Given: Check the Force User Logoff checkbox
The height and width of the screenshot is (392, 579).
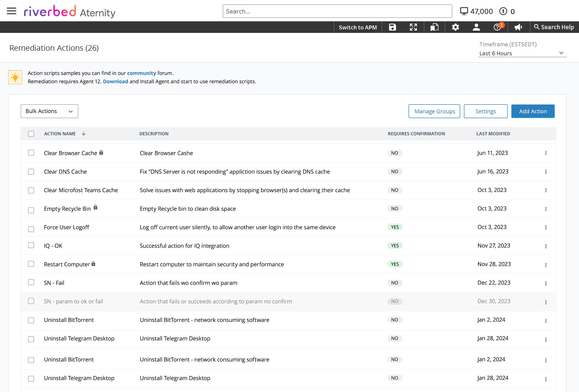Looking at the screenshot, I should (31, 229).
